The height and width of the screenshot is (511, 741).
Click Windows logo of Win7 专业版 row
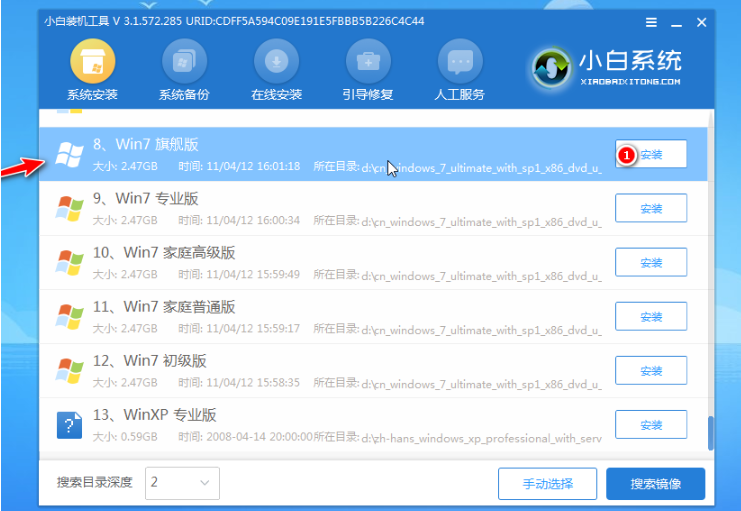(69, 208)
